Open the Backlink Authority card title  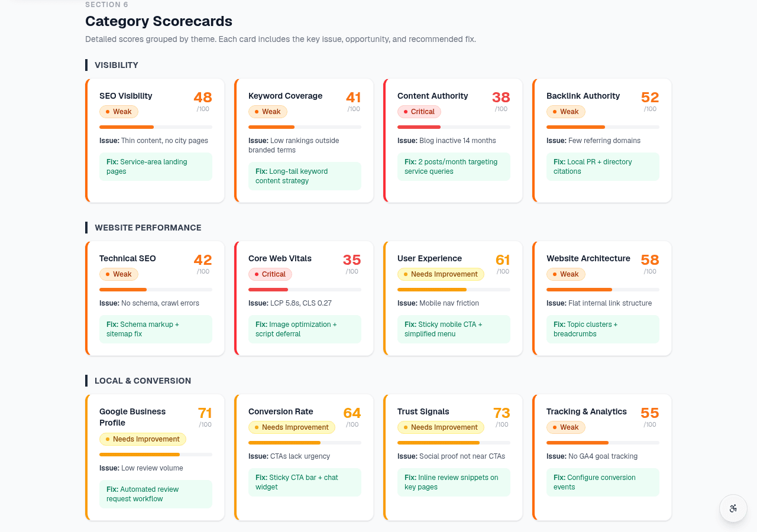[x=583, y=96]
